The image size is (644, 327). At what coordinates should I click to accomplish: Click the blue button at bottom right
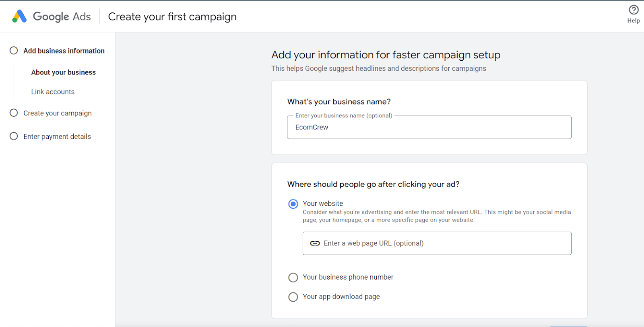pos(568,326)
